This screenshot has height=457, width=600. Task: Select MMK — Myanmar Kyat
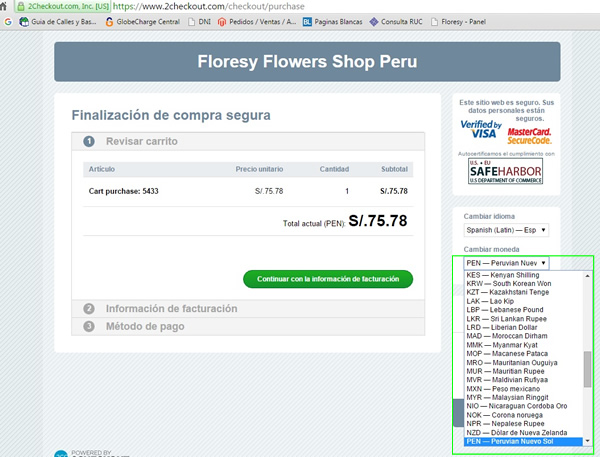(x=523, y=345)
